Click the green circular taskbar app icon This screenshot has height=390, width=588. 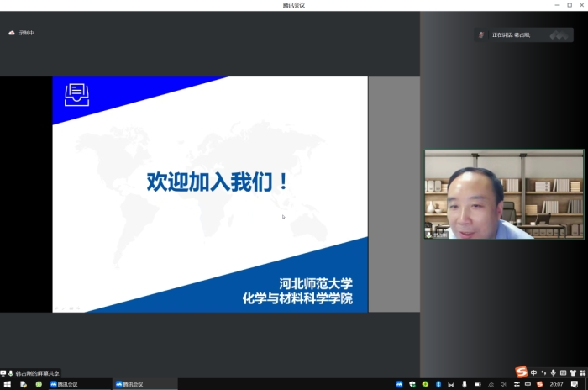tap(38, 384)
